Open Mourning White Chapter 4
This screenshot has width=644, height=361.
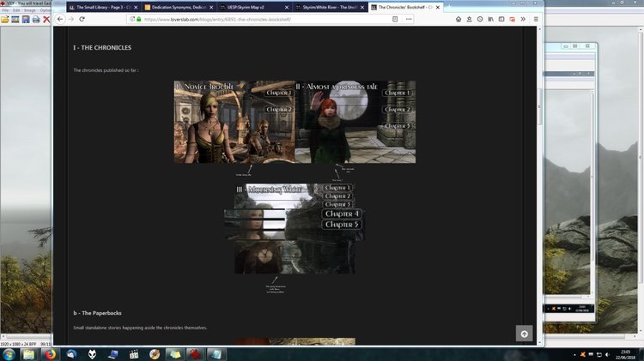[x=342, y=214]
